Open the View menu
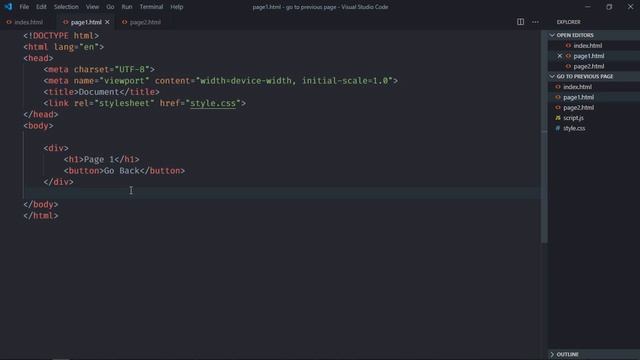 tap(92, 7)
